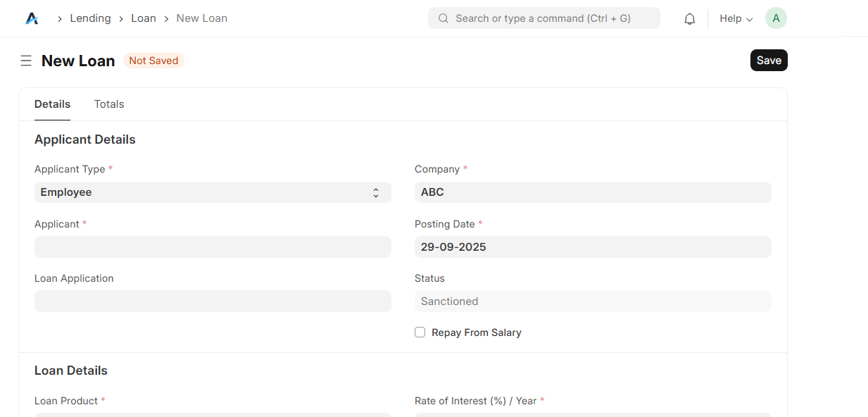The width and height of the screenshot is (868, 417).
Task: Toggle the sidebar with the hamburger icon
Action: pos(26,61)
